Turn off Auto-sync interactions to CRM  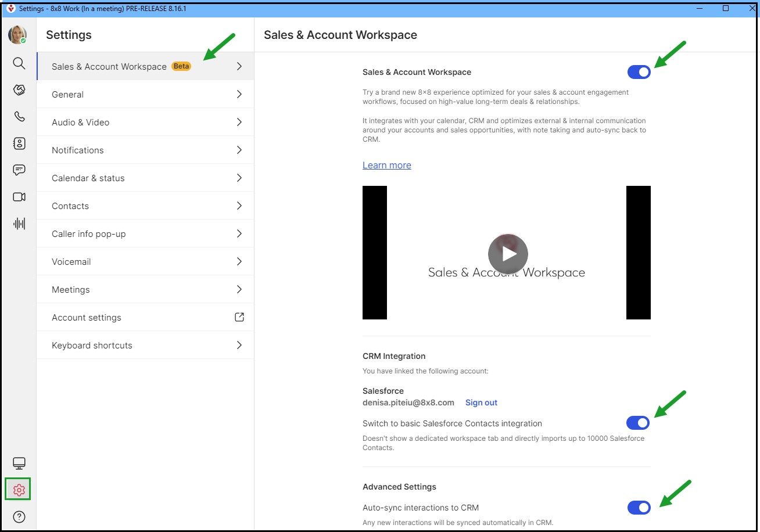[x=639, y=508]
